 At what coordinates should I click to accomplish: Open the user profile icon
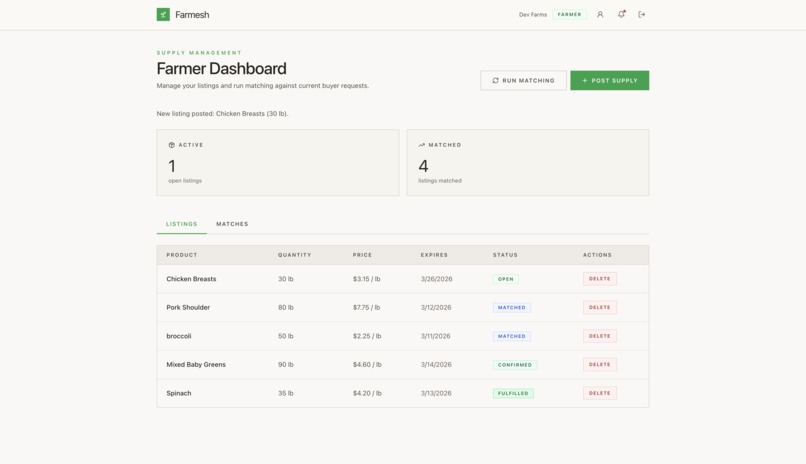(x=600, y=14)
